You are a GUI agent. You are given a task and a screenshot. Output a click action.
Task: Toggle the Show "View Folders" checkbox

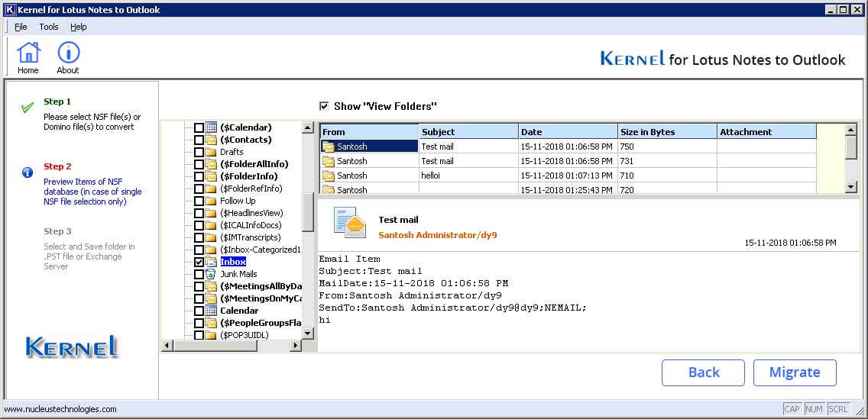point(324,105)
